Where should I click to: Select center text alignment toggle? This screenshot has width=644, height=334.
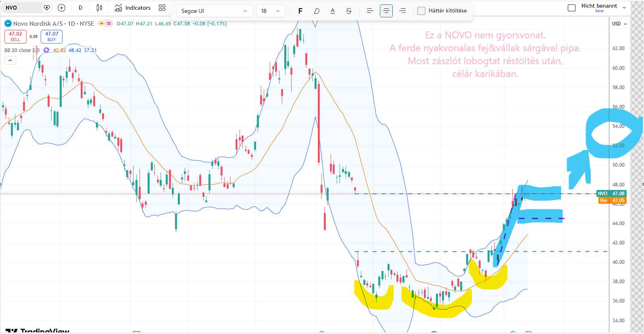(386, 11)
